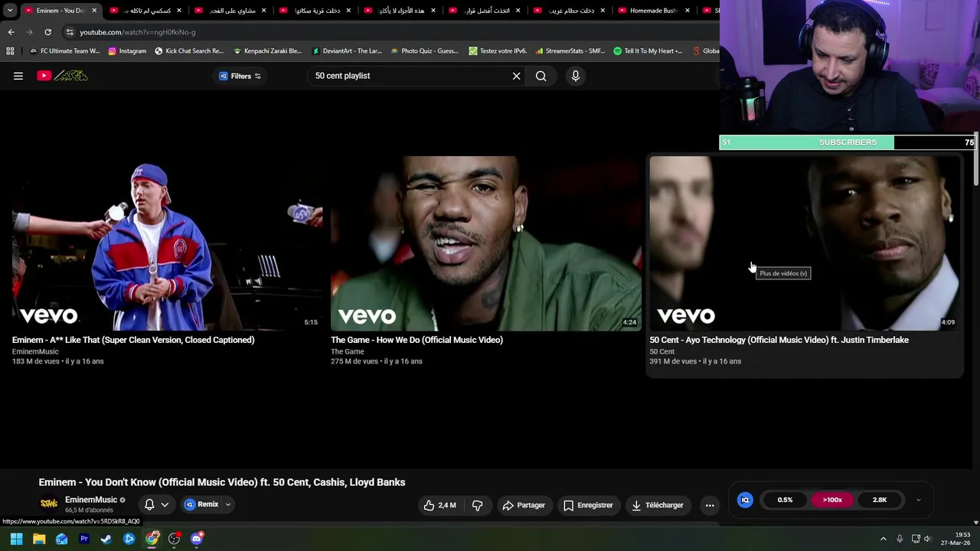The width and height of the screenshot is (980, 551).
Task: Expand the tab search dropdown arrow
Action: point(11,11)
